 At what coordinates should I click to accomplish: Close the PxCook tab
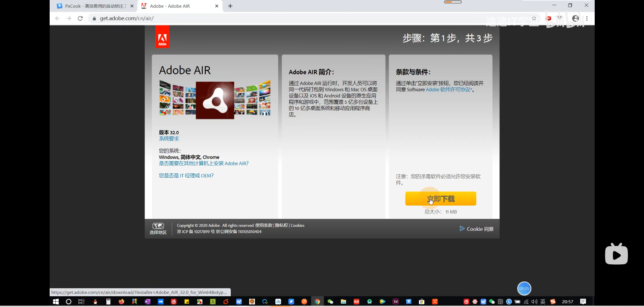(132, 6)
